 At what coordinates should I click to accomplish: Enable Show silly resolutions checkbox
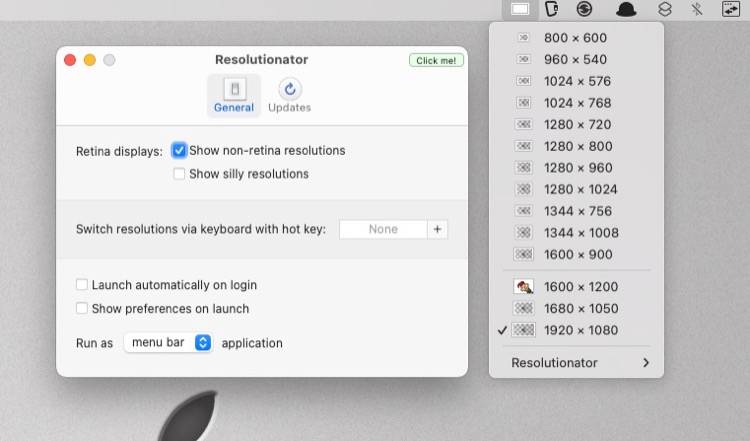click(x=179, y=174)
